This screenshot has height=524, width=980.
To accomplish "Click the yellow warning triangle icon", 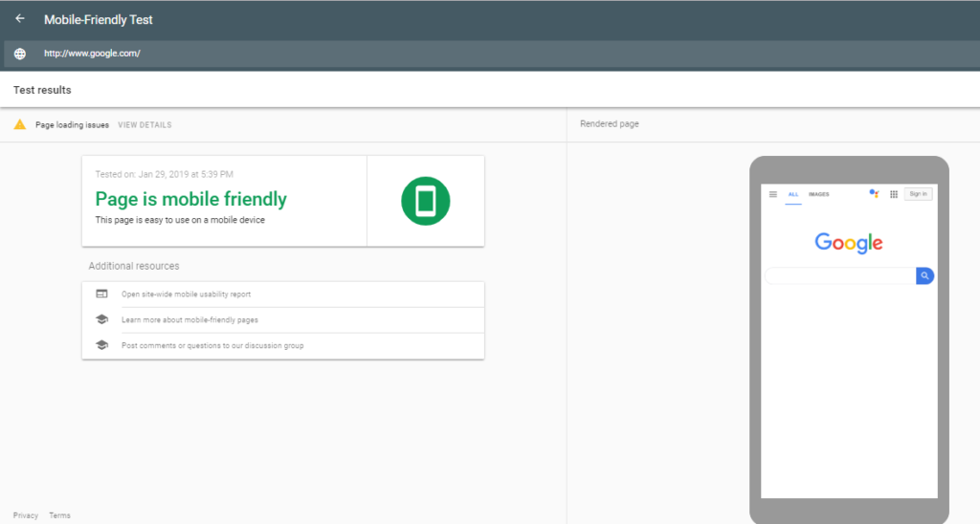I will coord(20,124).
